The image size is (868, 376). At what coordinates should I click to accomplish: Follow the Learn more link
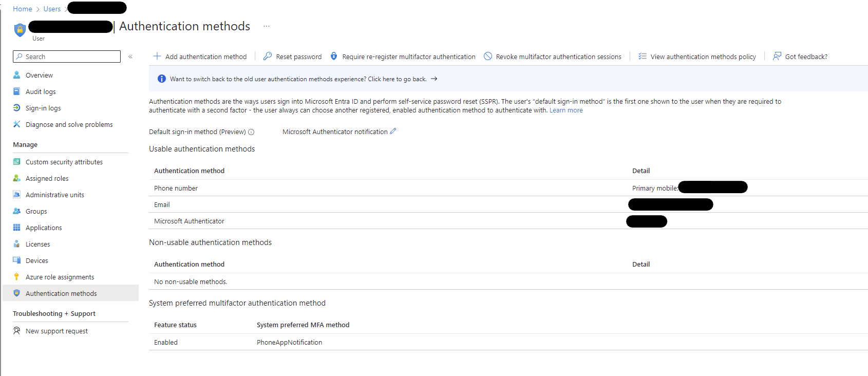pos(566,110)
